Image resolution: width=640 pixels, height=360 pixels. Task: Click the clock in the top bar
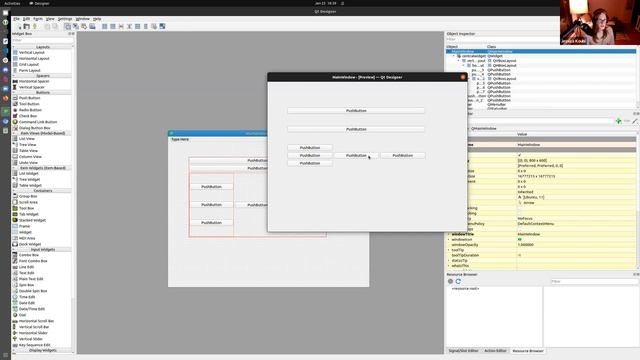[x=326, y=3]
